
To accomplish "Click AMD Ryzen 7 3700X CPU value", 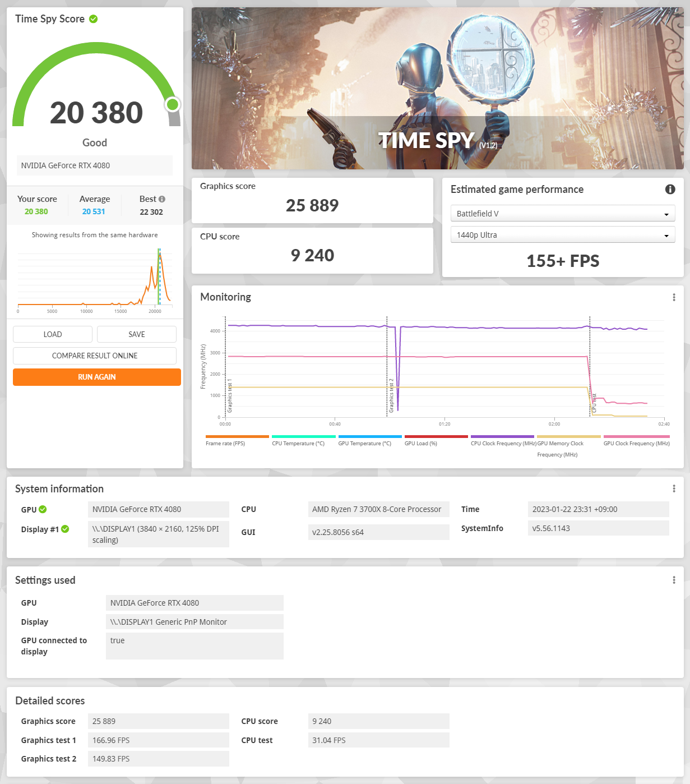I will (379, 509).
